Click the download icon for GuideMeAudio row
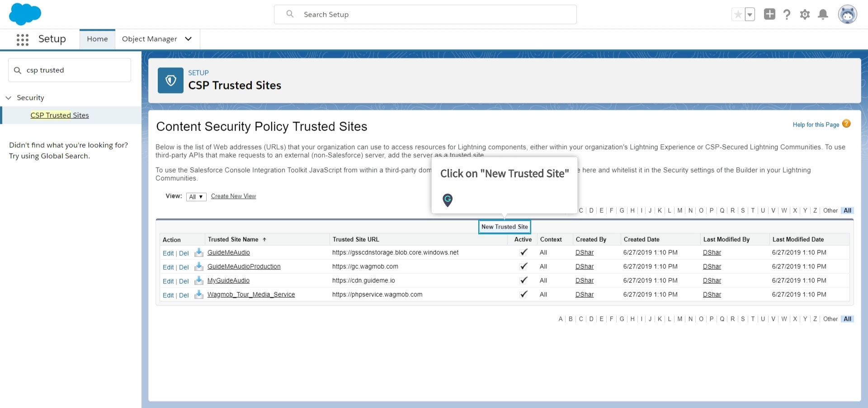 [198, 252]
